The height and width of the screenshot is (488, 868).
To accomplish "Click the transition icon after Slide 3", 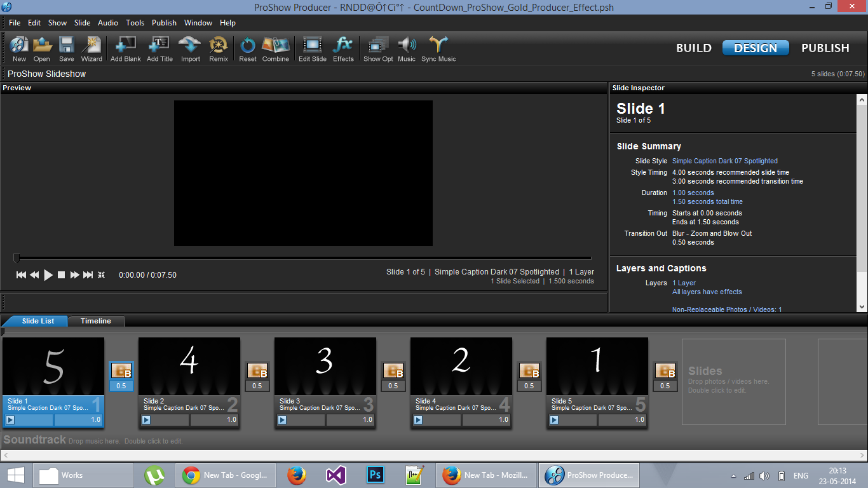I will 393,370.
